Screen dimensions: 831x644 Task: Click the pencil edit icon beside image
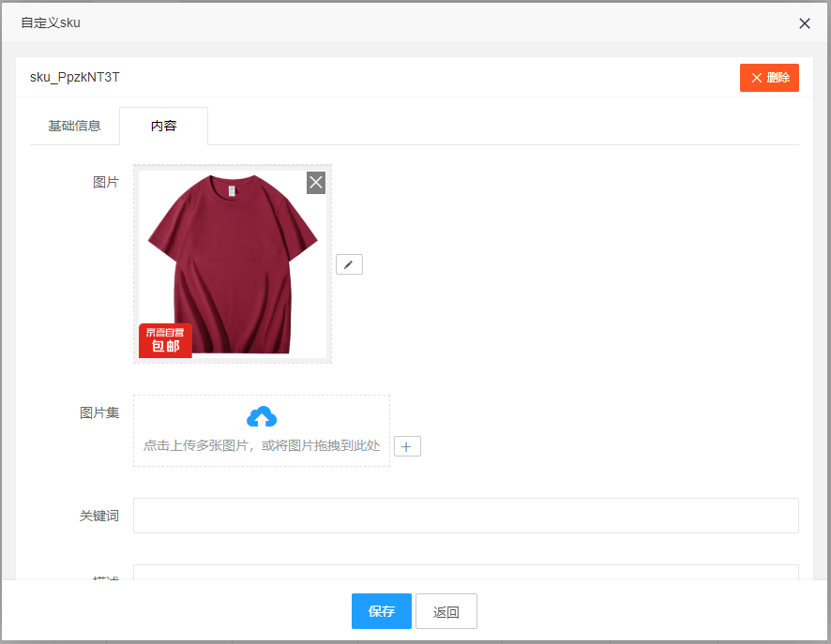[349, 264]
